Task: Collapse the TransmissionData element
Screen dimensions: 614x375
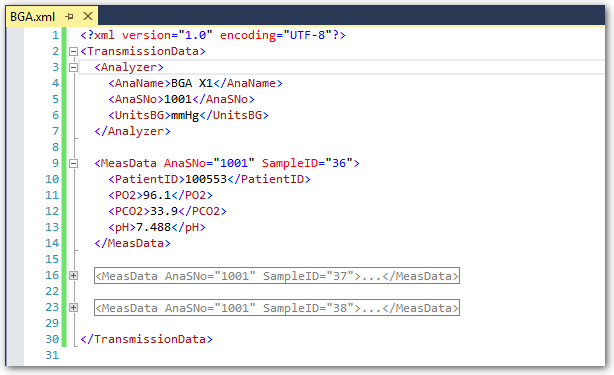Action: pos(73,51)
